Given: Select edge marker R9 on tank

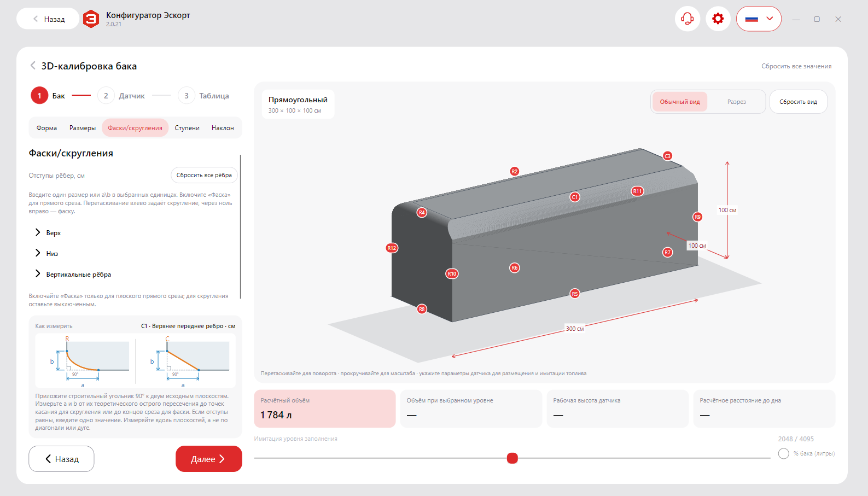Looking at the screenshot, I should 697,217.
